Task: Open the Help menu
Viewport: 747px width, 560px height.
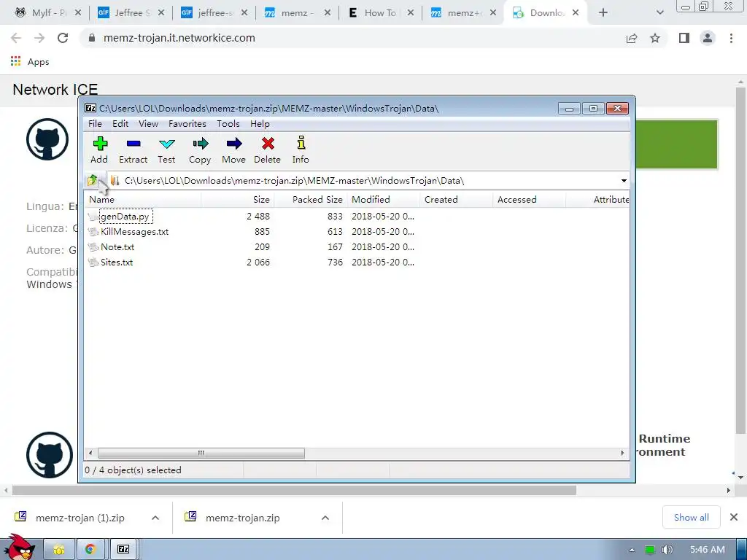Action: tap(260, 124)
